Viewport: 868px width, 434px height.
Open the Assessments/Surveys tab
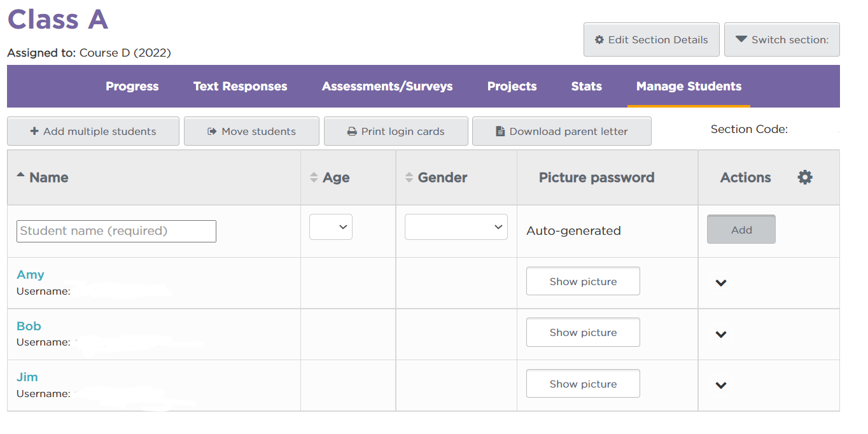pyautogui.click(x=387, y=86)
